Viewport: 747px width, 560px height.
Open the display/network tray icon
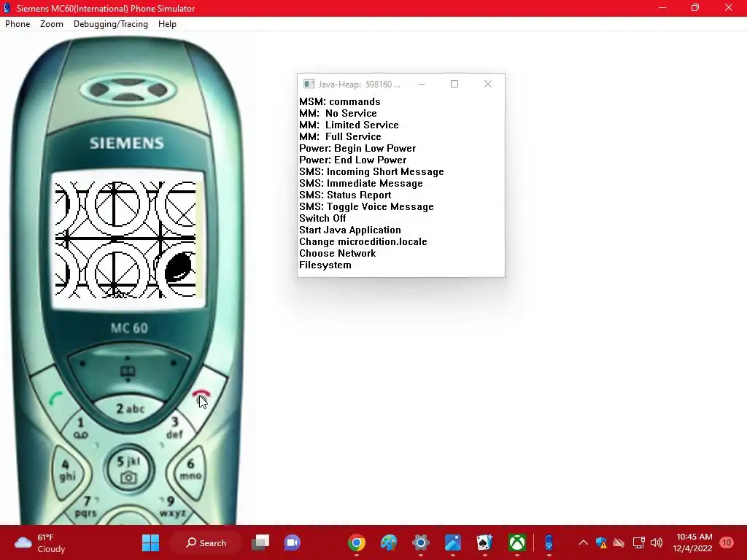tap(638, 542)
